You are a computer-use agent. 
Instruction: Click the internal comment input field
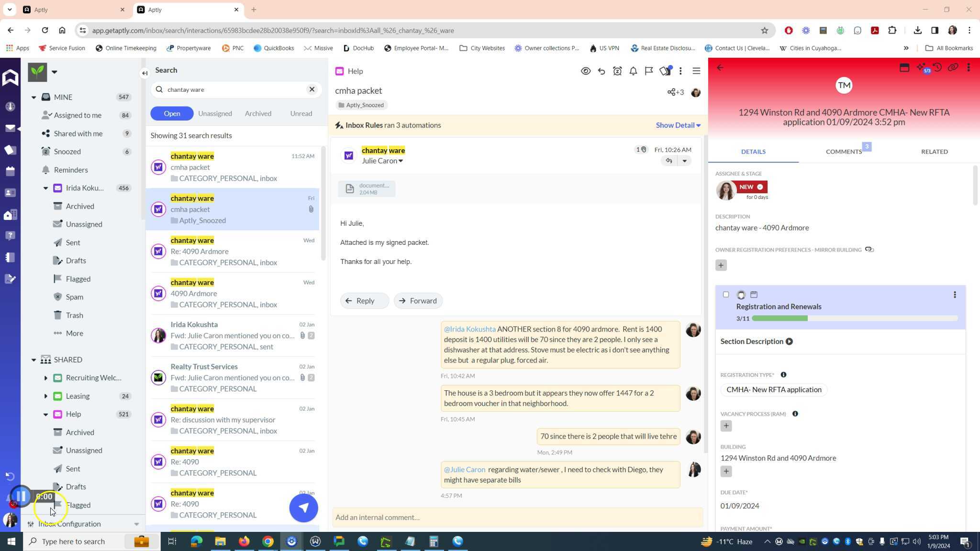click(x=517, y=517)
